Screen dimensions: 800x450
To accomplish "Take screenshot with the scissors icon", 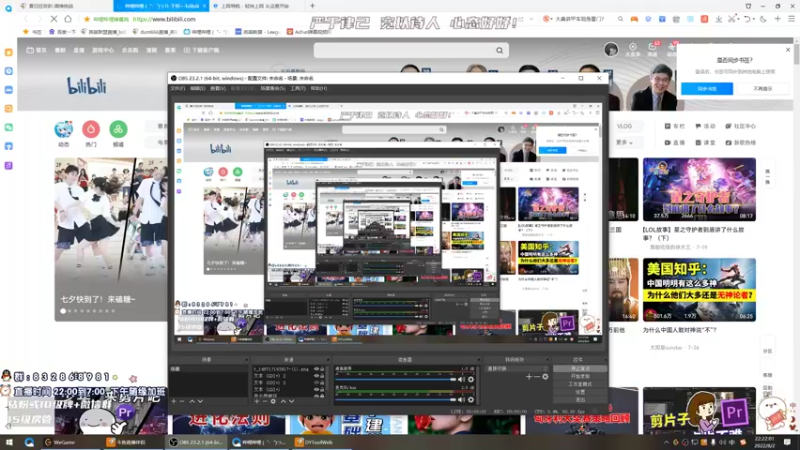I will (x=732, y=19).
